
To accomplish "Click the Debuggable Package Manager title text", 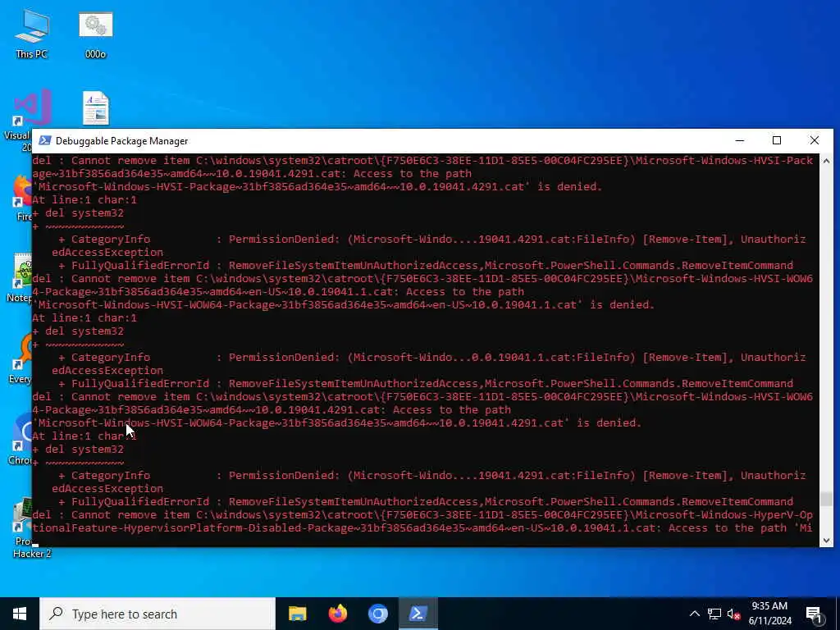I will 121,141.
